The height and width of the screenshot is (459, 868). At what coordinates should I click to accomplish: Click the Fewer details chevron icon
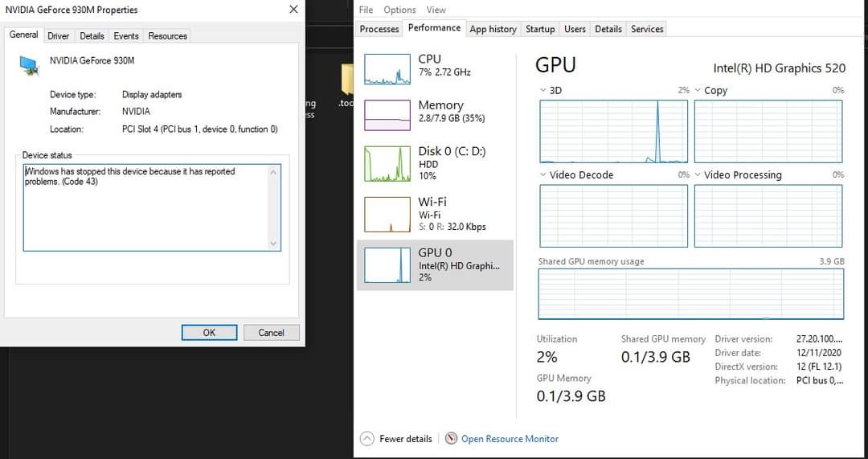click(x=367, y=439)
